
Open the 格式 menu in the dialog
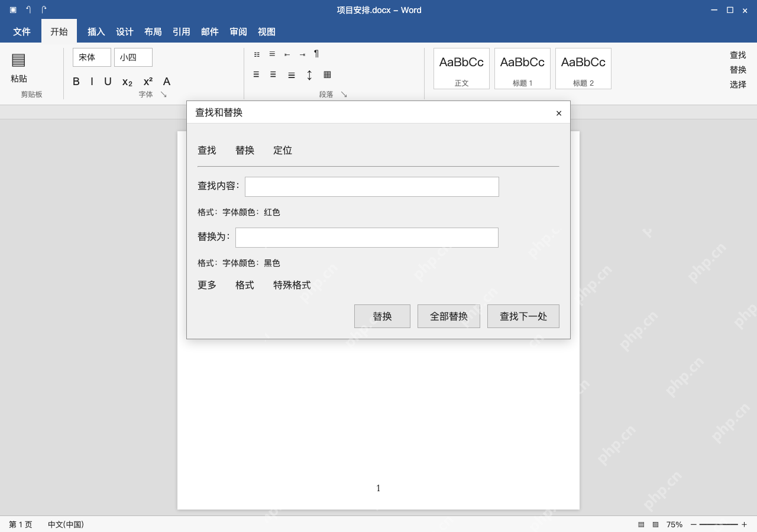(x=245, y=285)
